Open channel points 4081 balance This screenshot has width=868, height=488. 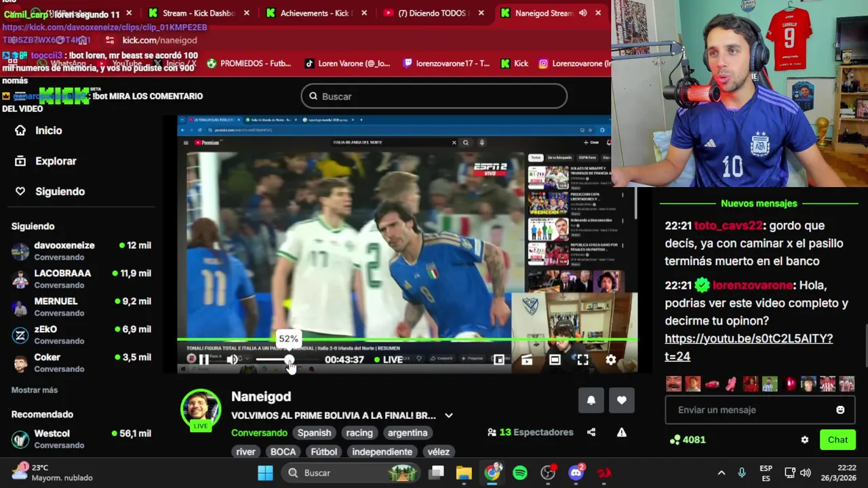coord(686,440)
